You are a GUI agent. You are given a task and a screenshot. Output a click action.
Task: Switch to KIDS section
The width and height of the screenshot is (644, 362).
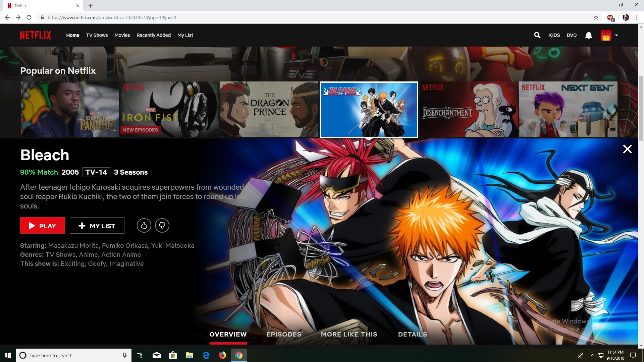554,35
